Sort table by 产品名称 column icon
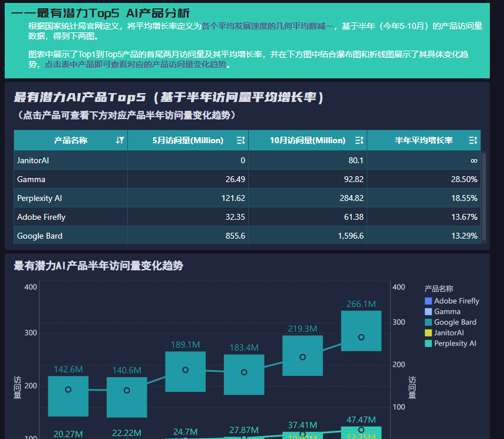 coord(120,140)
